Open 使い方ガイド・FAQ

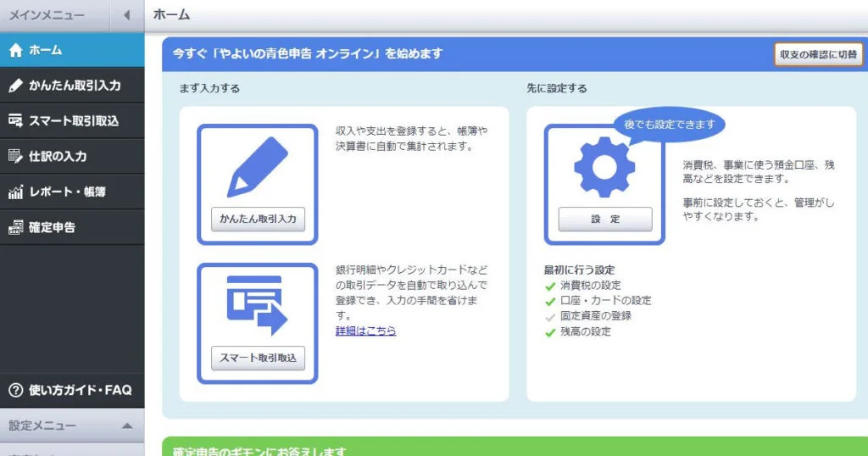(x=72, y=390)
